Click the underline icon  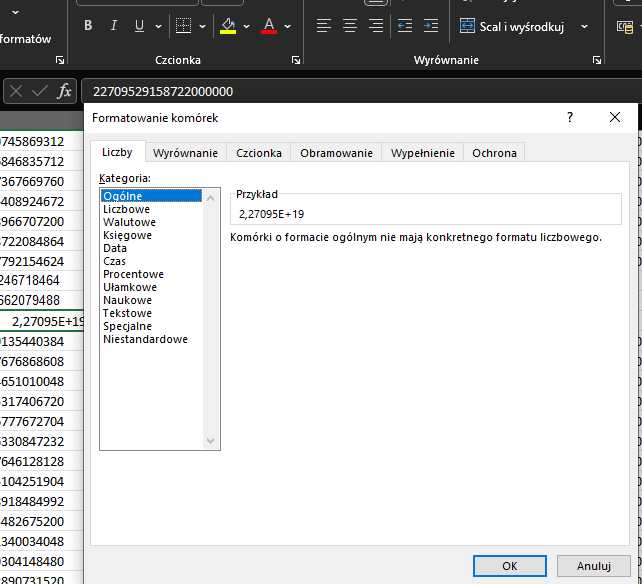[138, 26]
